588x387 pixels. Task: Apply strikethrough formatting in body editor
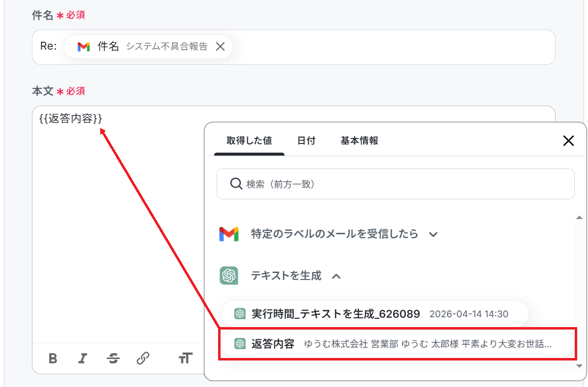point(113,359)
